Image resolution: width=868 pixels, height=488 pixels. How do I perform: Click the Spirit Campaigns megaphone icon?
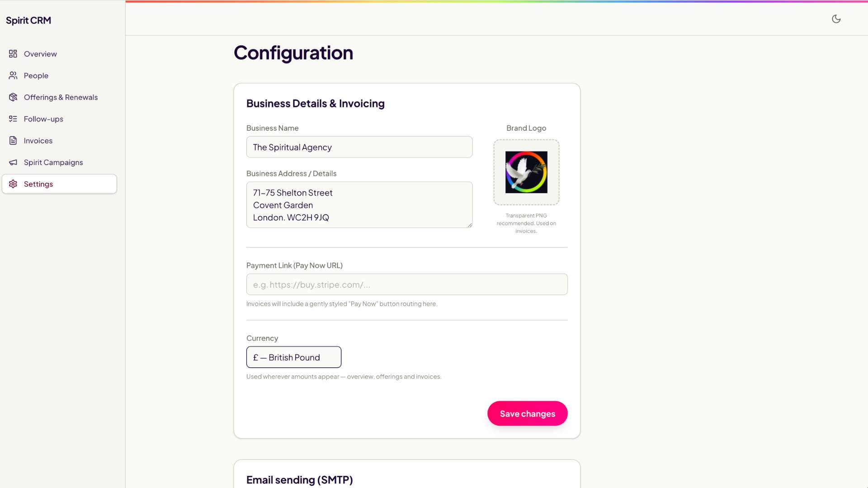[x=13, y=162]
